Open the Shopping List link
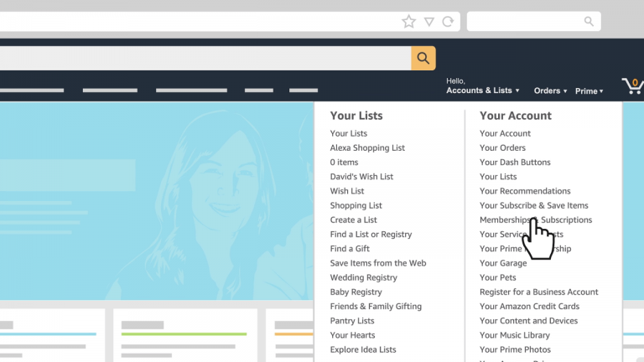The image size is (644, 362). [x=356, y=205]
